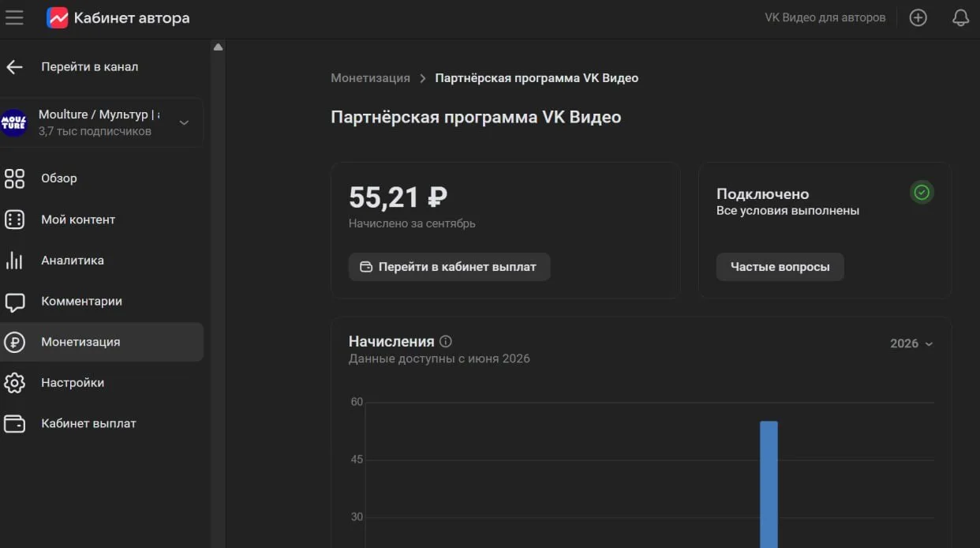Open the Комментарии section

102,302
